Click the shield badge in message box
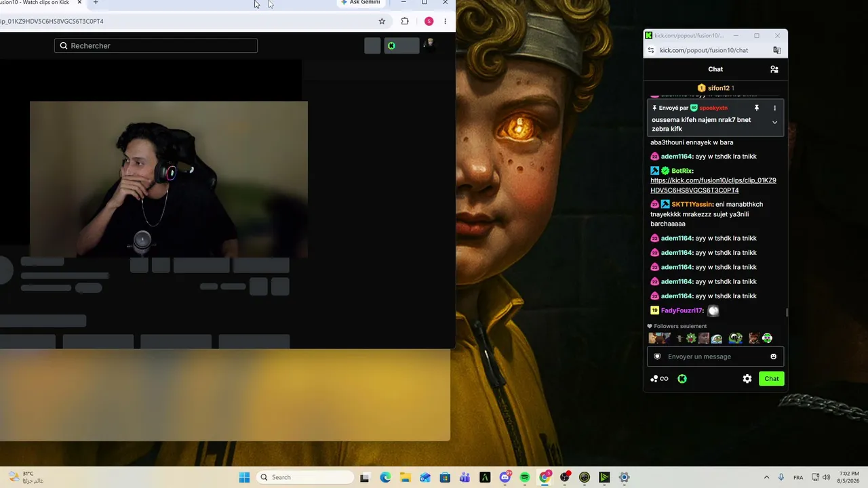This screenshot has height=488, width=868. click(x=657, y=357)
